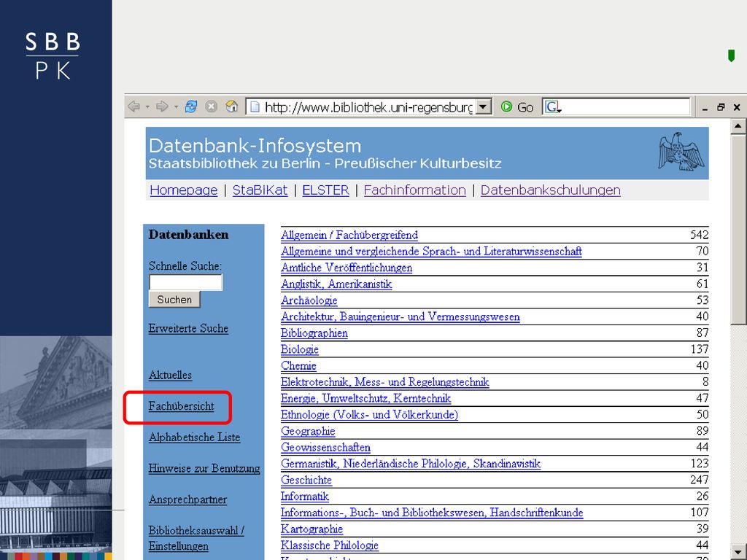Screen dimensions: 747x560
Task: Open the Datenbankschulungen link
Action: click(550, 190)
